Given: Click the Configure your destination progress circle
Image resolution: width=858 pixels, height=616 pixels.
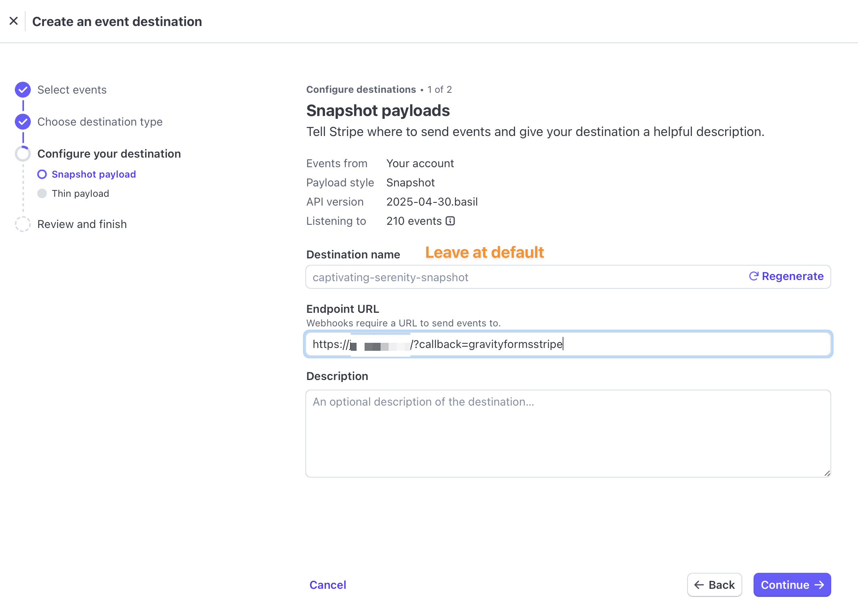Looking at the screenshot, I should click(x=23, y=154).
